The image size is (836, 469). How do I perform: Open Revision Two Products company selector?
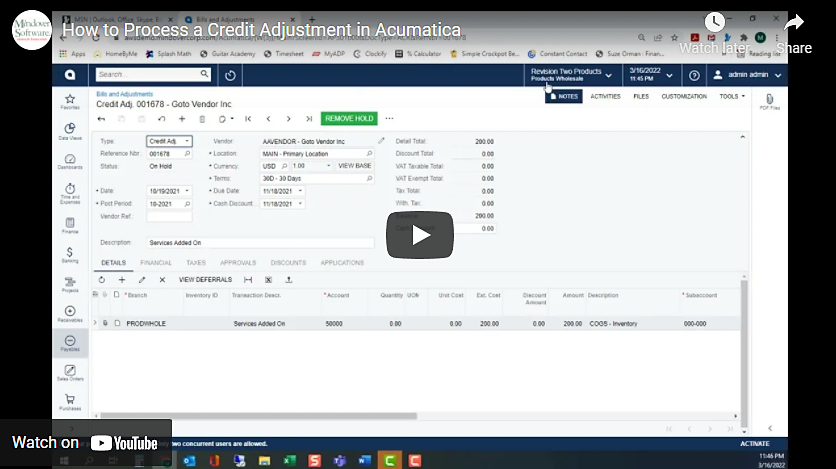tap(571, 75)
